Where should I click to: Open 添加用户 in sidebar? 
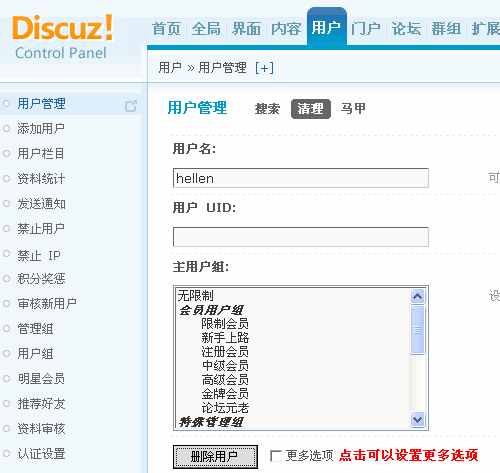point(41,128)
